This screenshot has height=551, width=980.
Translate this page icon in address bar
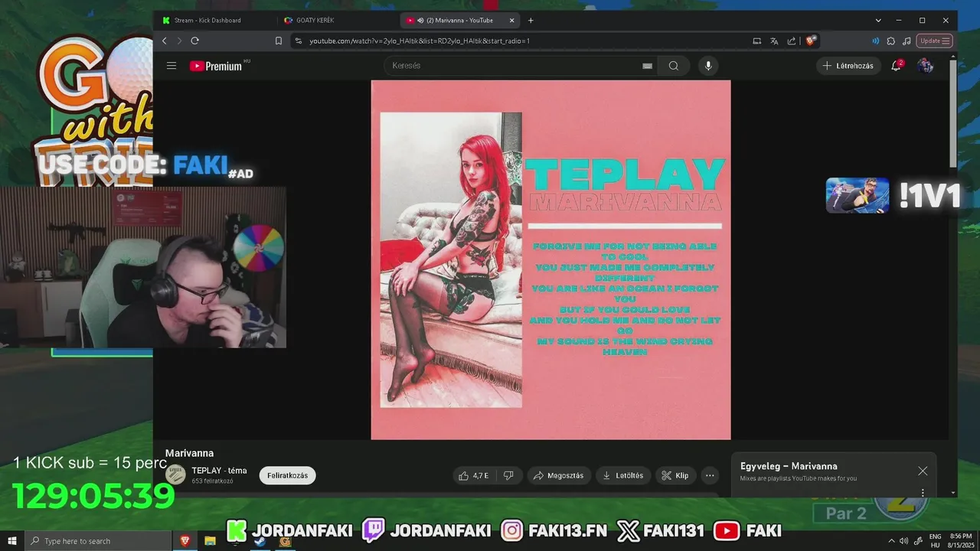774,41
